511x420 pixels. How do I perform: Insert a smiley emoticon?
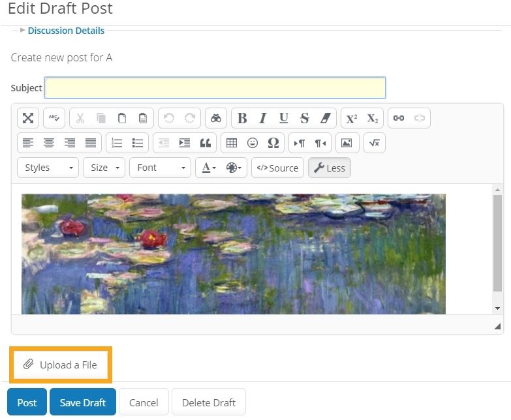pyautogui.click(x=253, y=143)
